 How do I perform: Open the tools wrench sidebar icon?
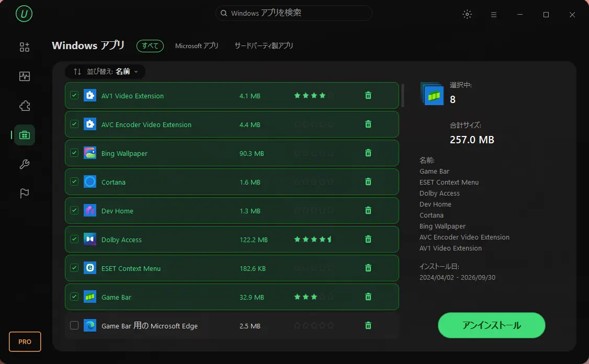25,164
